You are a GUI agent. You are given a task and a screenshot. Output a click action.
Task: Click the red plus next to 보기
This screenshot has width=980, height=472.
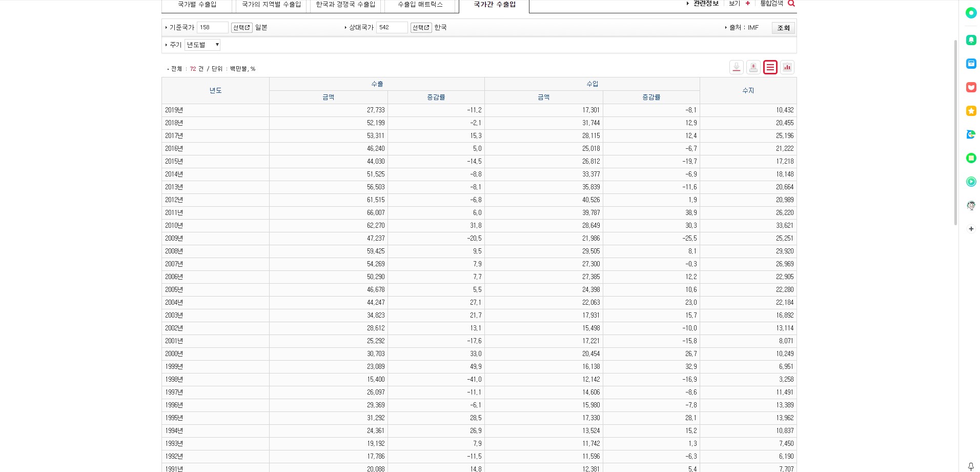click(747, 4)
